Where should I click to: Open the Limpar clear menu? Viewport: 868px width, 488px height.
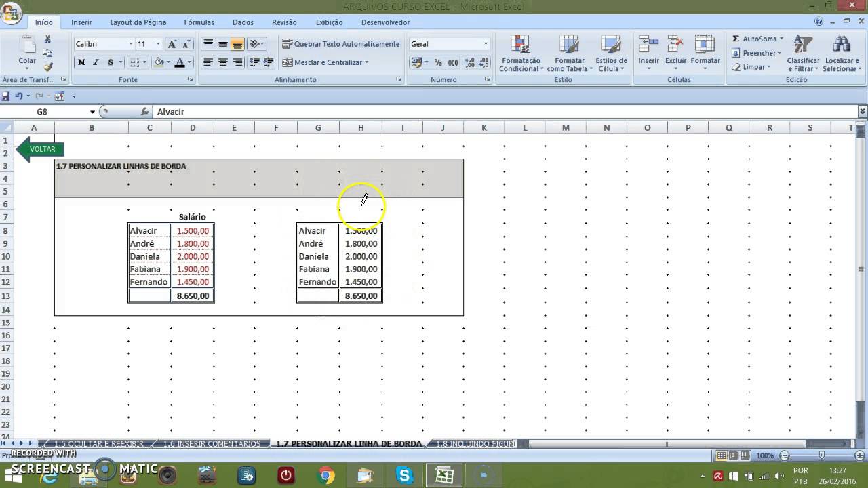(x=751, y=67)
